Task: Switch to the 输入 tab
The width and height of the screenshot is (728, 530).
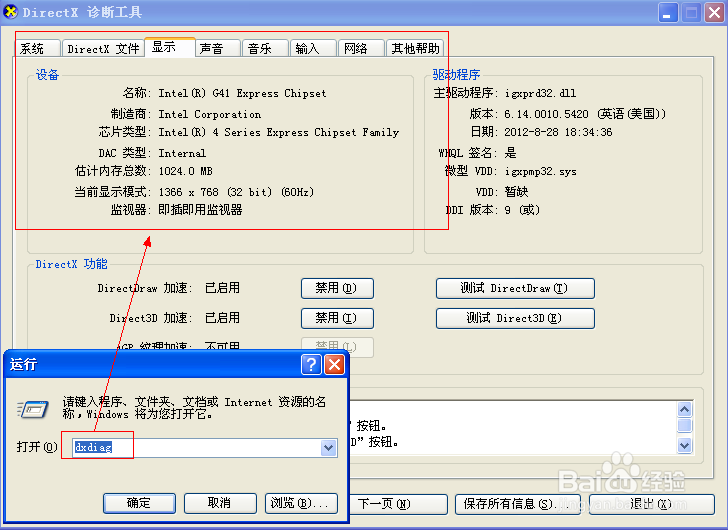Action: pyautogui.click(x=313, y=48)
